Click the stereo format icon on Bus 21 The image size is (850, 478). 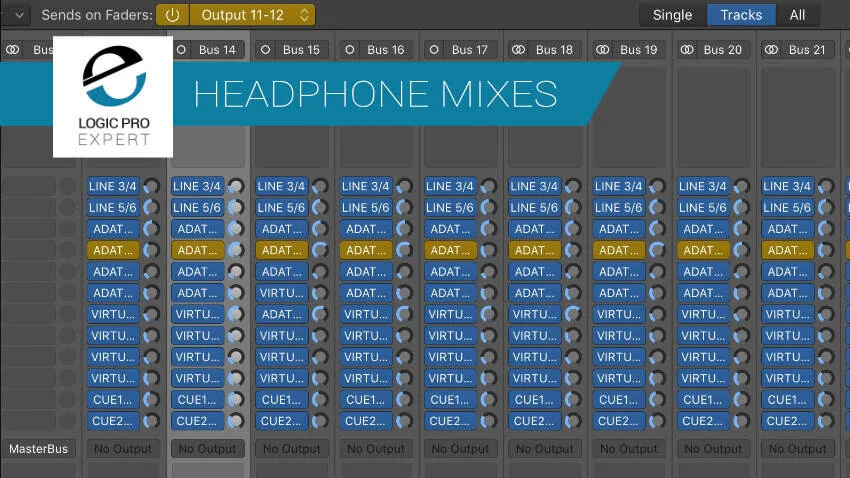771,50
